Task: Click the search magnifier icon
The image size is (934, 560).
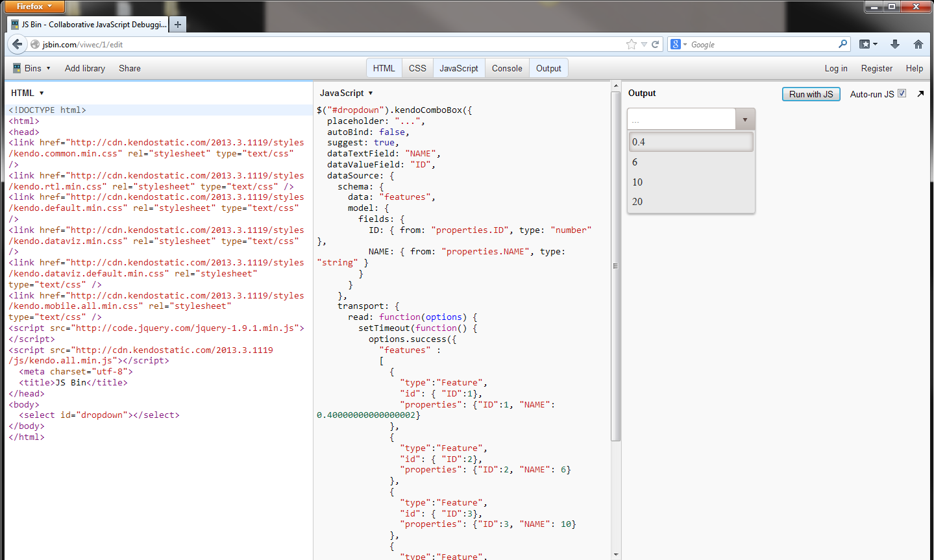Action: tap(842, 44)
